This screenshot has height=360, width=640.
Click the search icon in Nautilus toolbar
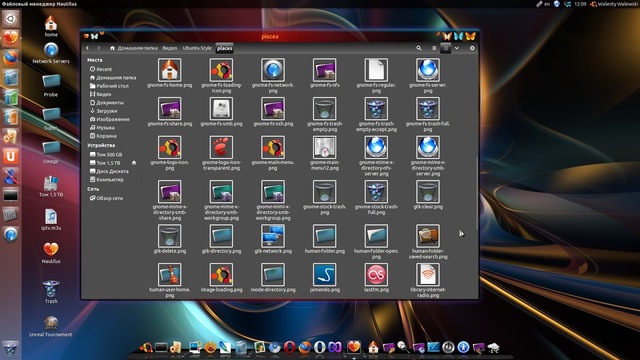click(x=419, y=48)
